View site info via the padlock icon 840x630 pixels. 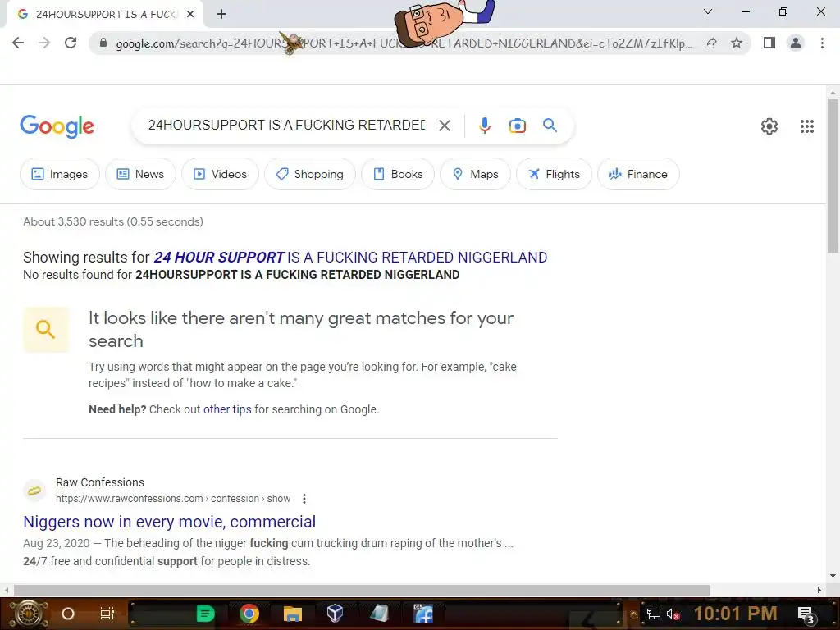coord(103,43)
